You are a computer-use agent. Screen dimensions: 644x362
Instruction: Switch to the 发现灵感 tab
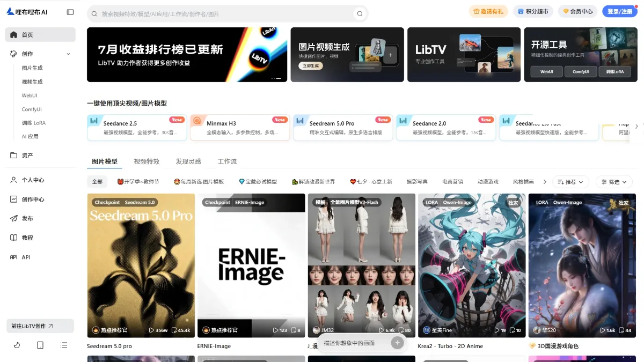pos(188,161)
